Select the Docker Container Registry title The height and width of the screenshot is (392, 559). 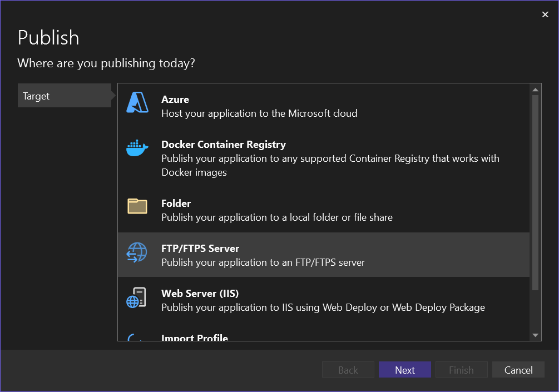(x=224, y=145)
